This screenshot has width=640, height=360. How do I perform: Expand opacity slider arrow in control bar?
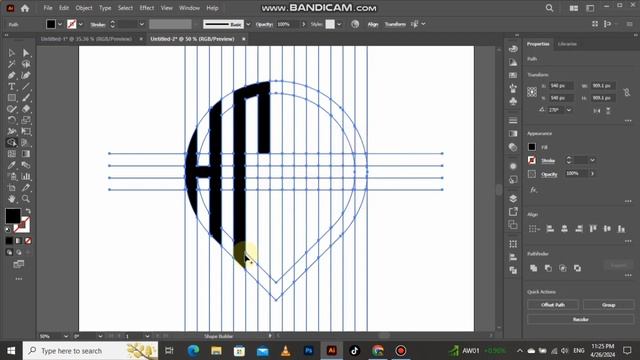304,24
